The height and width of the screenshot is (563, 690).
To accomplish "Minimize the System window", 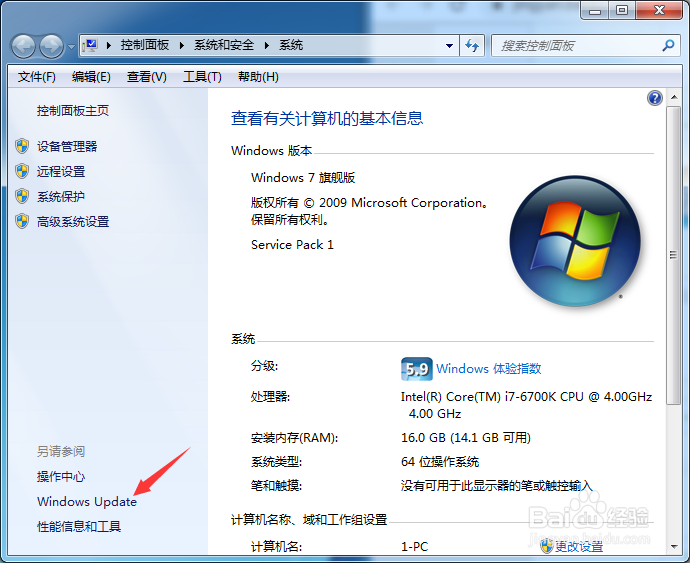I will pos(595,11).
